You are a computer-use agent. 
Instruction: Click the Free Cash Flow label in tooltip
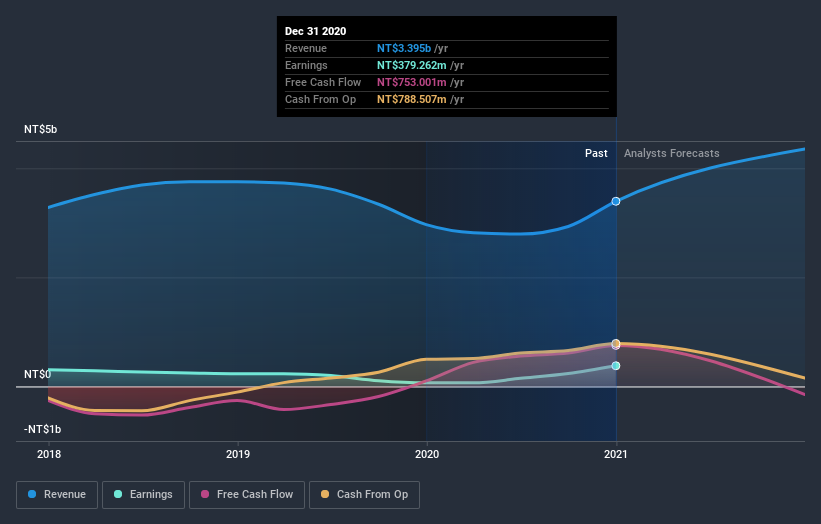tap(323, 82)
